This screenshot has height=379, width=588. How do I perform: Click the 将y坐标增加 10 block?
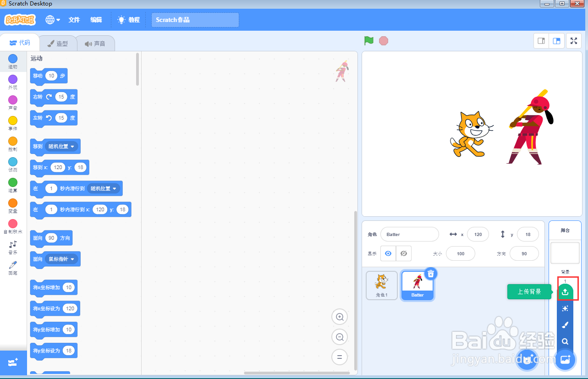[54, 330]
